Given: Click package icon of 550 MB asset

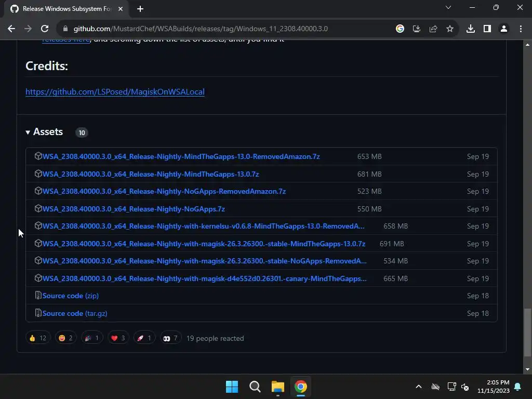Looking at the screenshot, I should pos(38,208).
